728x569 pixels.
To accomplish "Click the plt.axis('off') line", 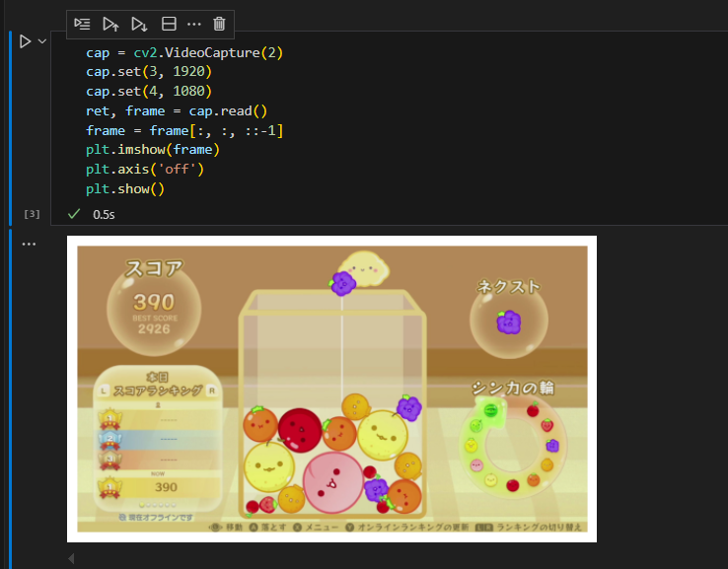I will (145, 169).
